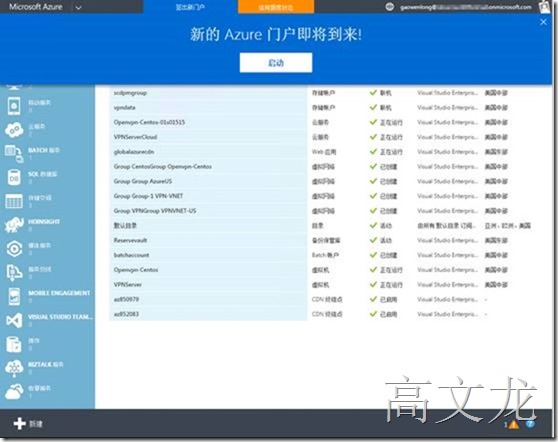Select the orange header tab
Viewport: 558px width, 442px height.
click(276, 7)
